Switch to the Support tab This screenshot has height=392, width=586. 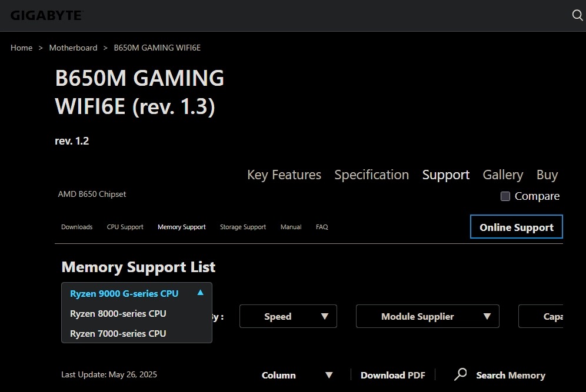pyautogui.click(x=445, y=175)
